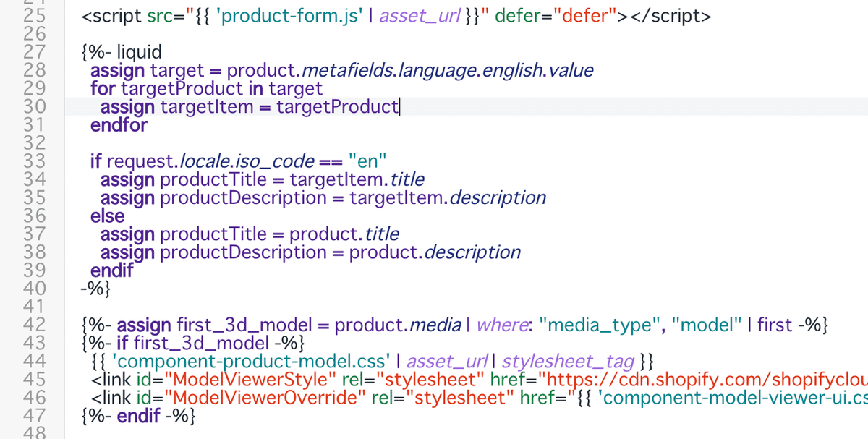Click 'where' filter on line 42
The width and height of the screenshot is (868, 439).
501,325
